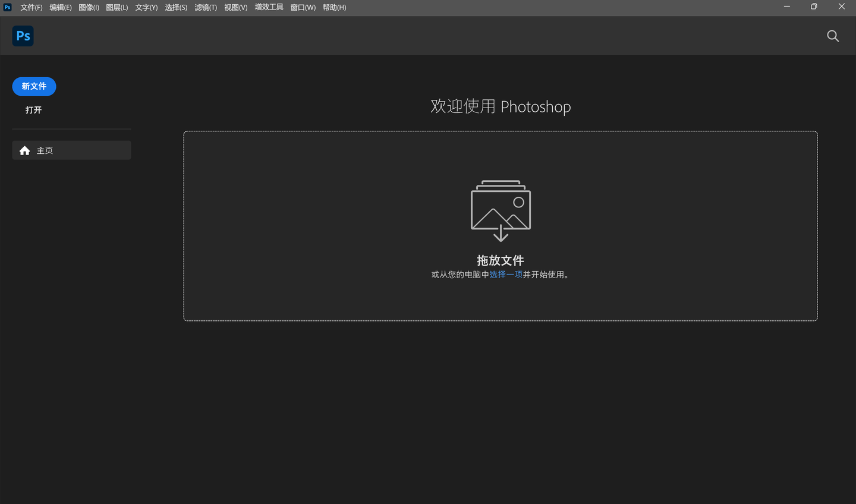
Task: Click the home icon beside 主页
Action: point(24,150)
